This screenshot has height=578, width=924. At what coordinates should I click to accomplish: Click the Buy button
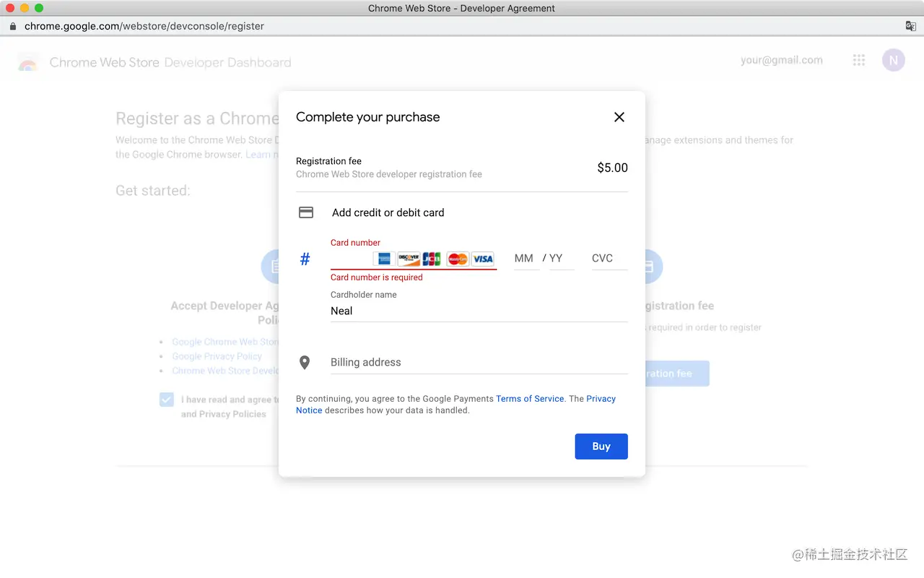[x=601, y=447]
